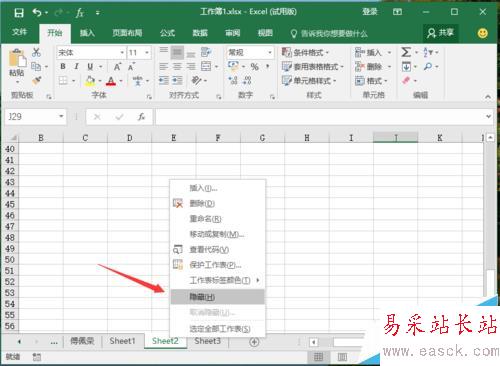Toggle Italic formatting
Screen dimensions: 500x366
pyautogui.click(x=76, y=66)
